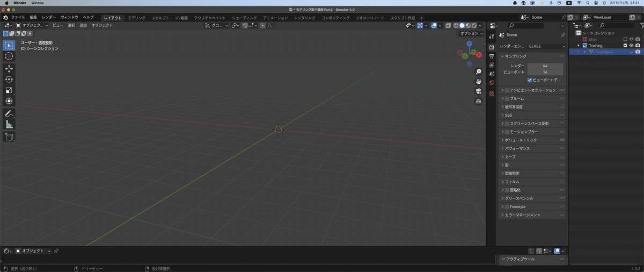This screenshot has width=644, height=272.
Task: Click the ビューポート samples field showing 16
Action: (545, 72)
